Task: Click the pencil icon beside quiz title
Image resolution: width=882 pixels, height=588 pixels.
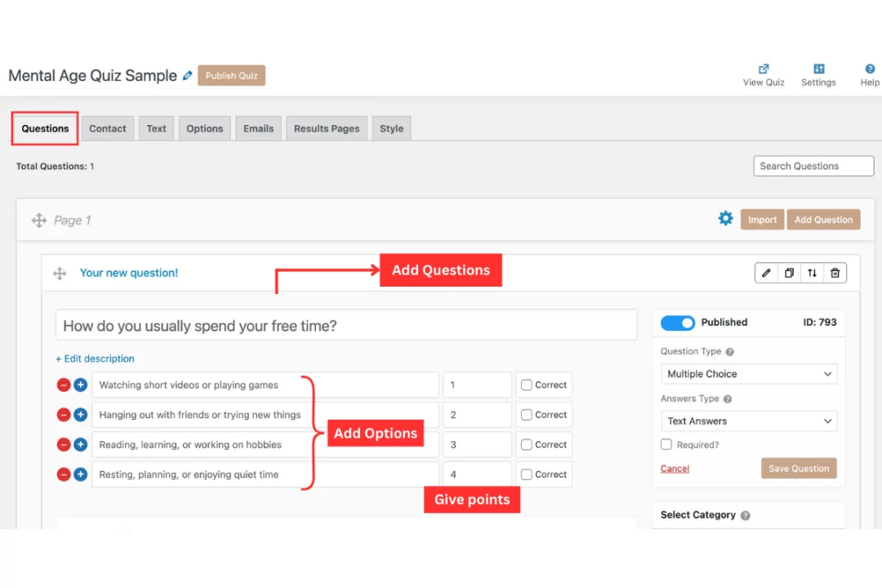Action: point(188,76)
